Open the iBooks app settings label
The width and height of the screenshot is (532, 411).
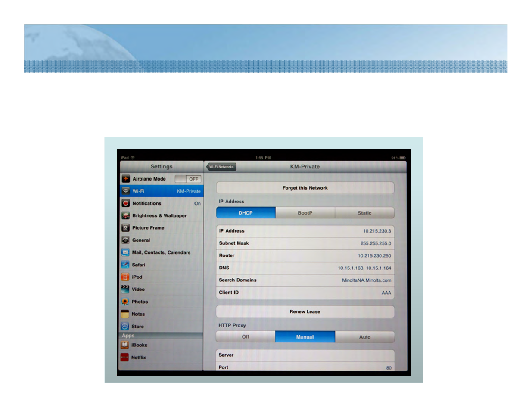[140, 345]
